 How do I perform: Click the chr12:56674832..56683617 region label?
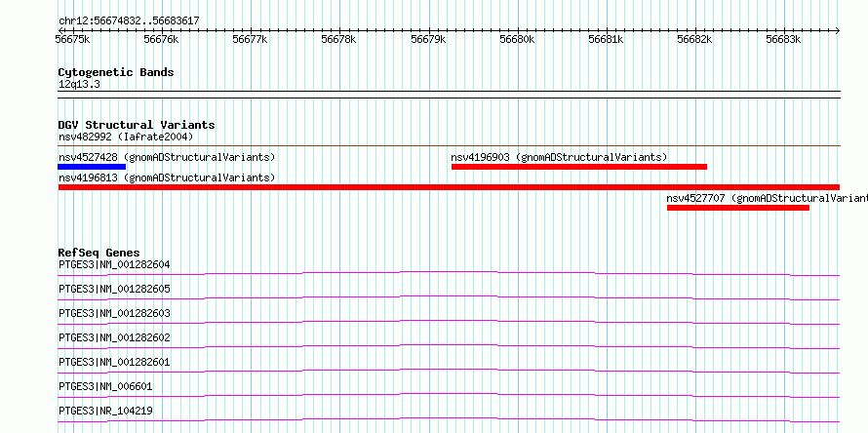pos(129,21)
